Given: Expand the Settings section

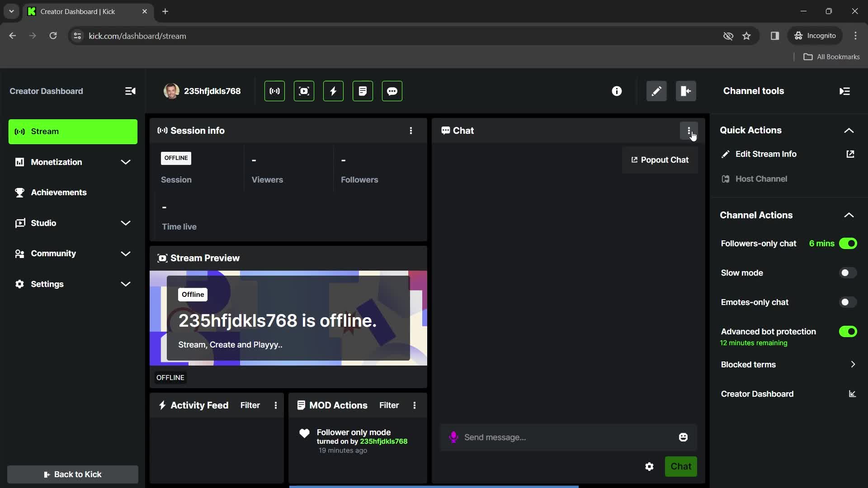Looking at the screenshot, I should coord(126,284).
